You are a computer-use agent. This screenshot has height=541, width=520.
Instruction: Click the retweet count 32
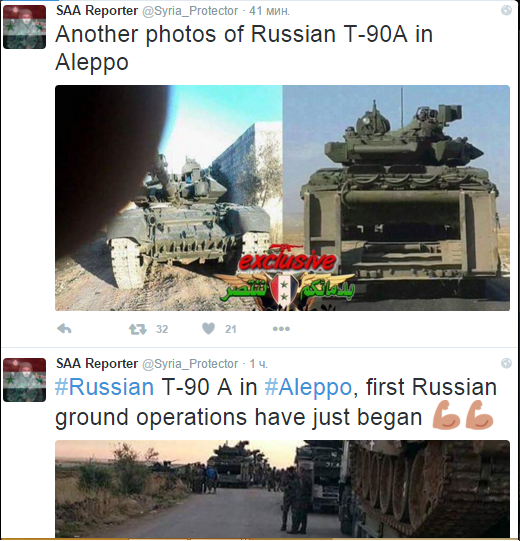162,329
